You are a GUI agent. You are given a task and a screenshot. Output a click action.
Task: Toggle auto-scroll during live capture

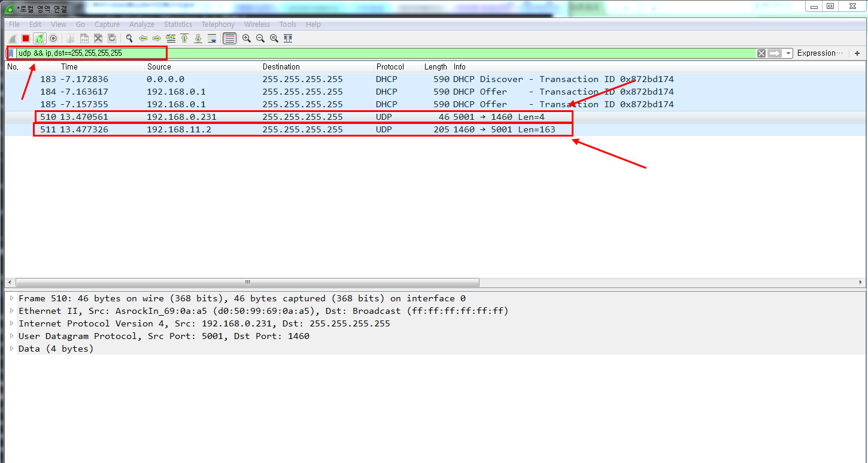[x=212, y=38]
